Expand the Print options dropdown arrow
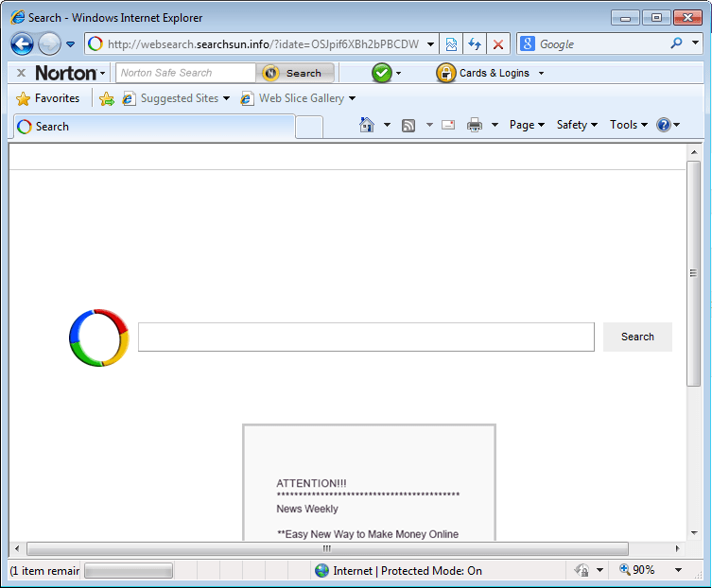The image size is (712, 588). pyautogui.click(x=495, y=125)
